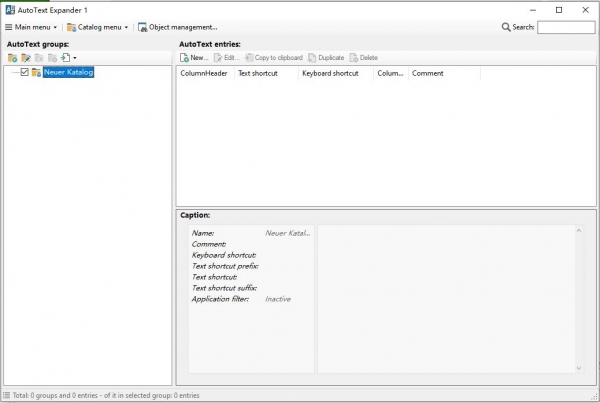Click the new group icon in AutoText groups
Screen dimensions: 600x403
[x=12, y=58]
